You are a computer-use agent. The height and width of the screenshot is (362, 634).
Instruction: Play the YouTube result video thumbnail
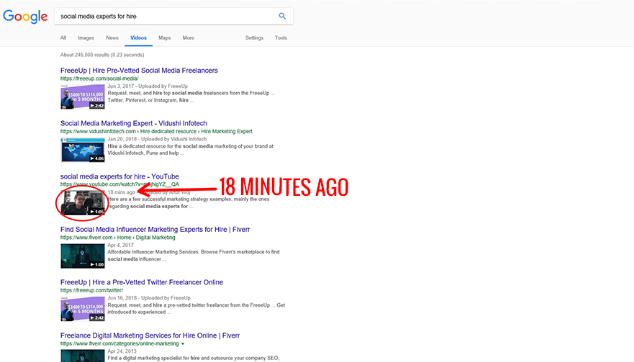82,203
